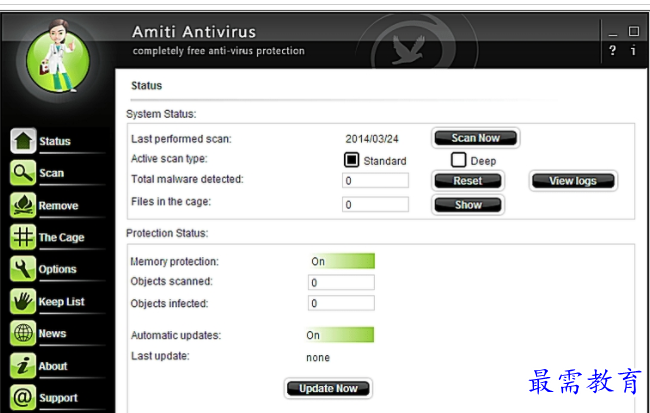Image resolution: width=650 pixels, height=413 pixels.
Task: Click the System Status heading
Action: click(161, 114)
